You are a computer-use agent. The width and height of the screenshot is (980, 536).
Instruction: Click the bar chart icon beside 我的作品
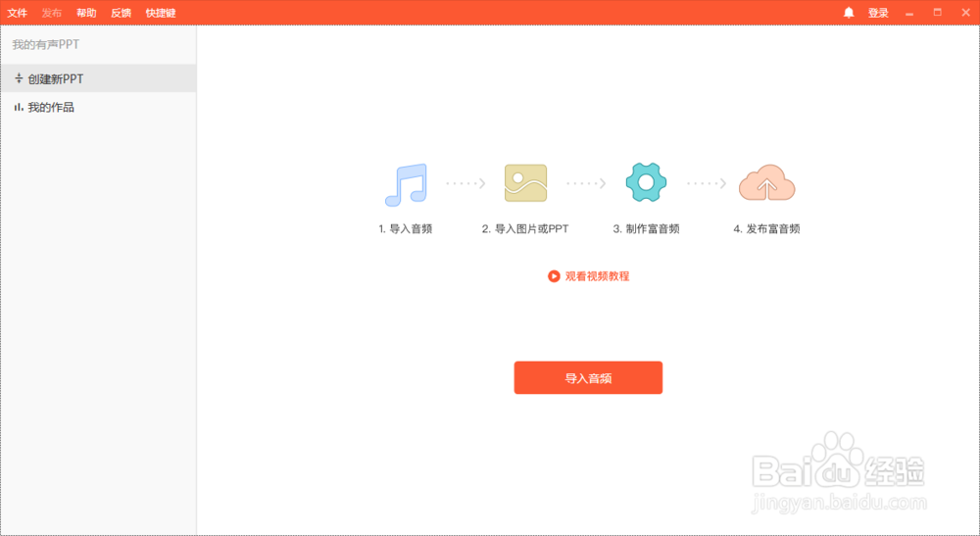click(19, 108)
